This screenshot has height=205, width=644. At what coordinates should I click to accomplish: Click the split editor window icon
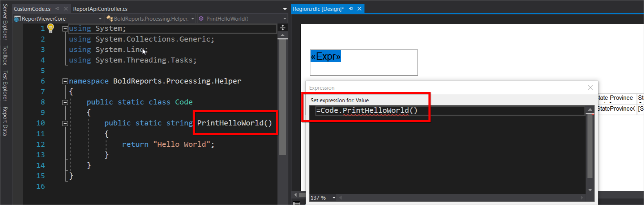tap(283, 27)
